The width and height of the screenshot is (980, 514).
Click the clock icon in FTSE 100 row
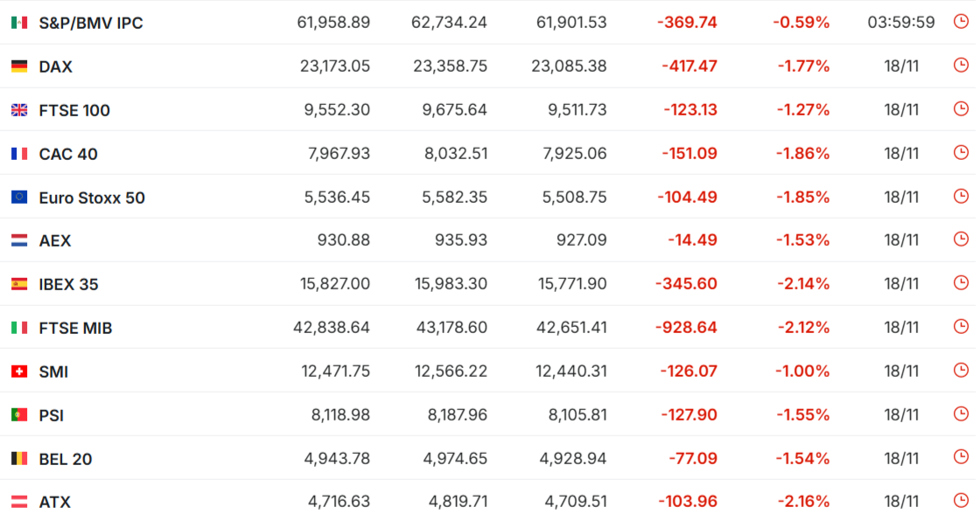point(961,109)
